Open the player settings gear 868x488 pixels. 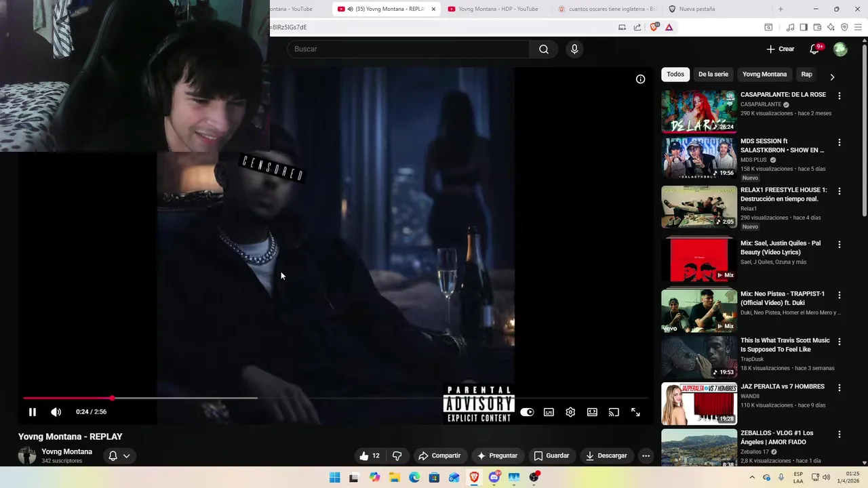(570, 412)
